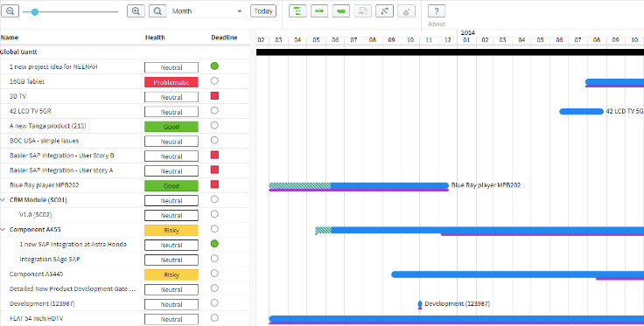Click the 2014 year label in timeline header
The image size is (644, 326).
click(x=467, y=32)
